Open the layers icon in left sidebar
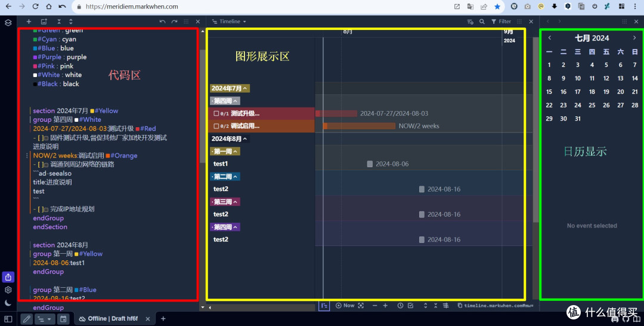644x326 pixels. [x=8, y=23]
